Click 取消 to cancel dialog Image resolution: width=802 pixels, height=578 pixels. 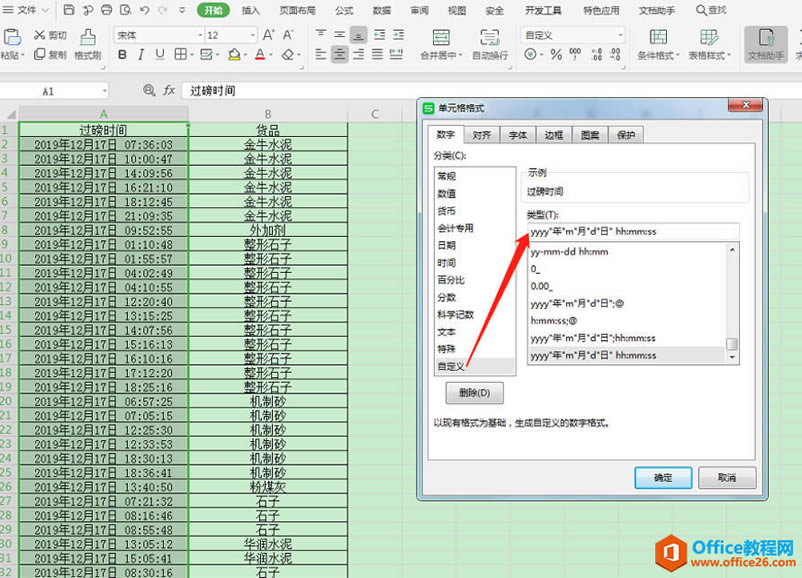tap(727, 477)
